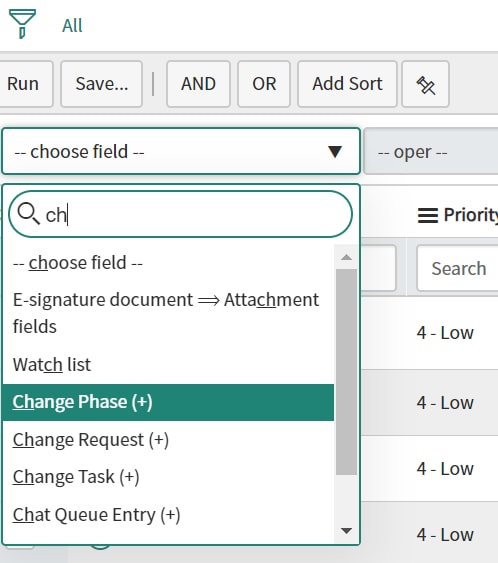The width and height of the screenshot is (498, 563).
Task: Click the Add Sort button
Action: coord(347,84)
